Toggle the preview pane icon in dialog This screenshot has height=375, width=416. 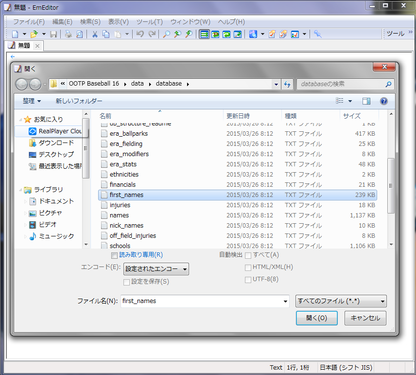(x=366, y=101)
